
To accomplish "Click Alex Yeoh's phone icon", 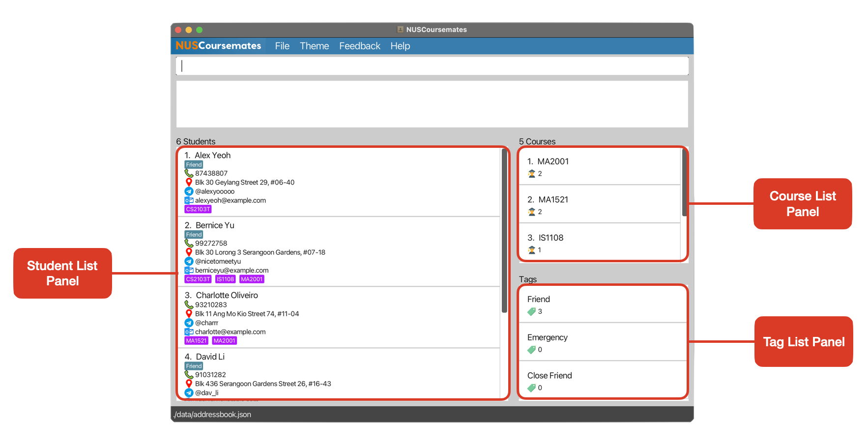I will pos(189,173).
